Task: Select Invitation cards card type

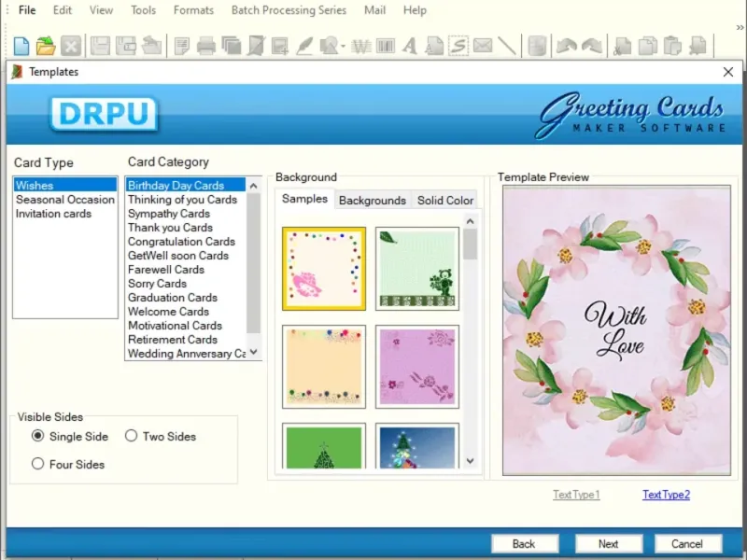Action: pos(65,214)
